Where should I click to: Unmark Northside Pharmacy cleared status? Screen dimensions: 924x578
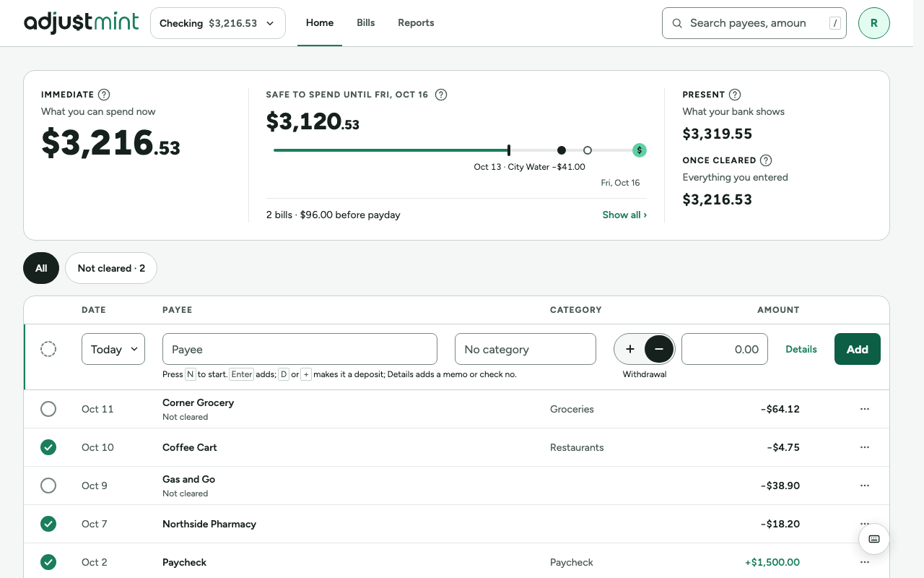coord(48,524)
